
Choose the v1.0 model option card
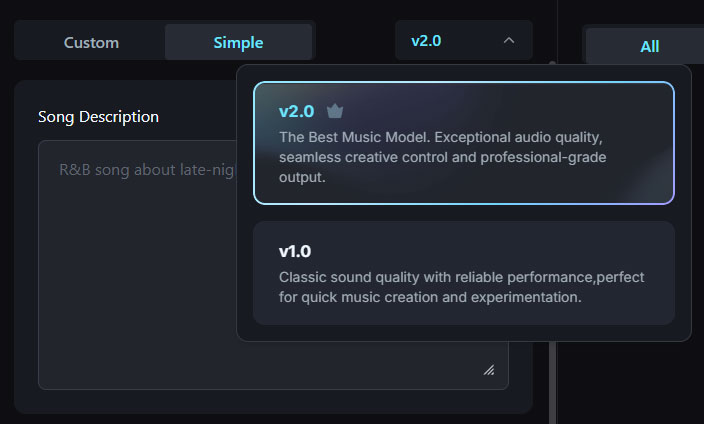tap(463, 273)
